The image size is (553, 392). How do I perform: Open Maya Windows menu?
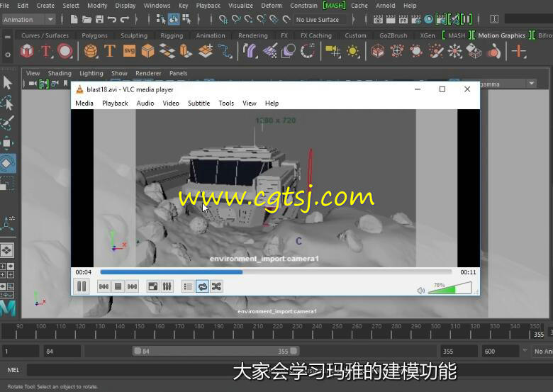[157, 6]
